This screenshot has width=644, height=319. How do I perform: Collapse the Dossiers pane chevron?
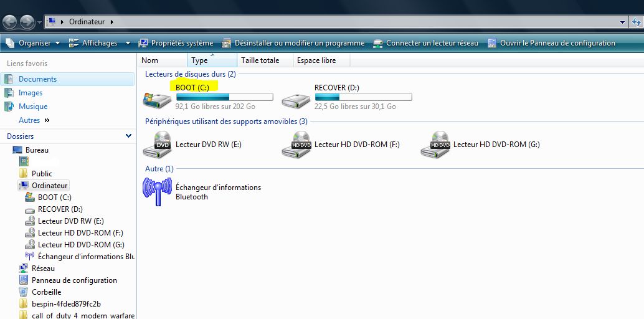[128, 136]
